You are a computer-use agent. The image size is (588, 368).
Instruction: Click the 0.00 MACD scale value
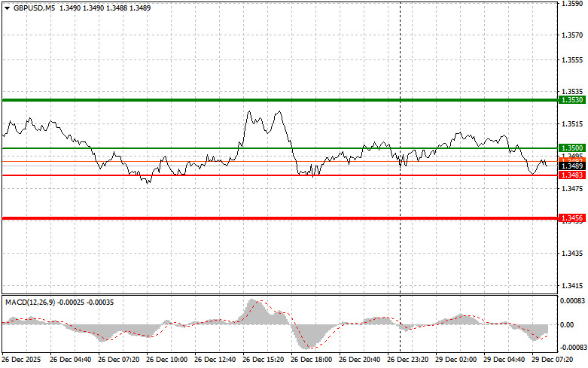[567, 325]
